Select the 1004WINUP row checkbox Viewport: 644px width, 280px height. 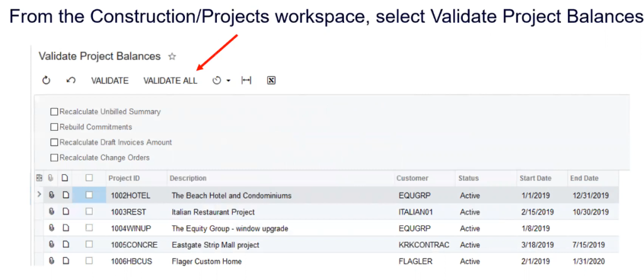pos(89,228)
